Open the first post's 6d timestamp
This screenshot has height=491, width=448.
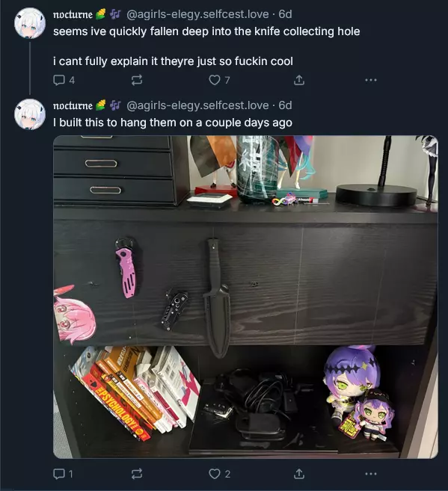pyautogui.click(x=285, y=14)
